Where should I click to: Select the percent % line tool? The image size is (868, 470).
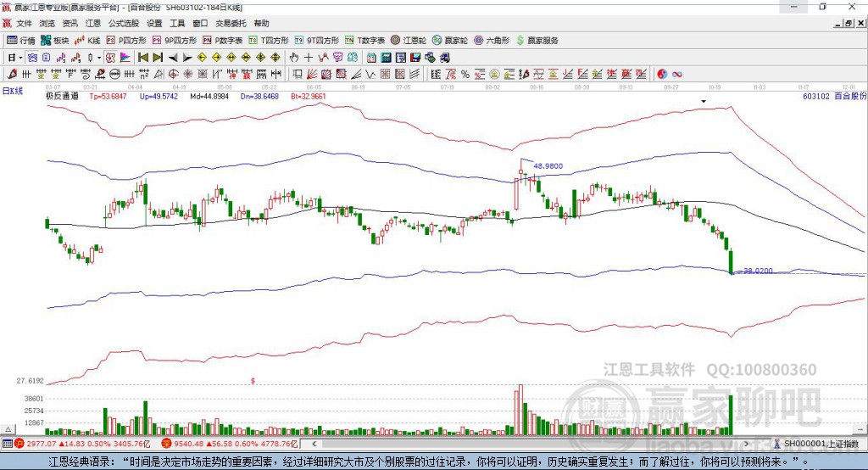(x=465, y=75)
